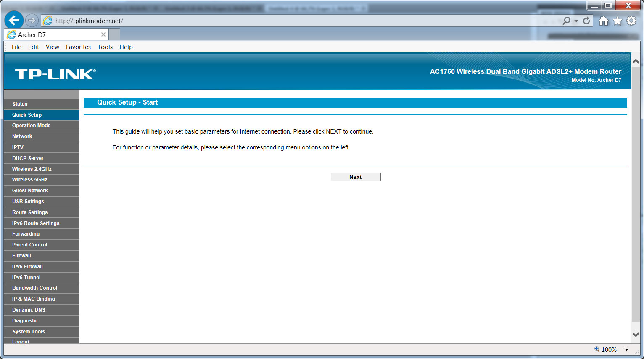Open USB Settings page
The image size is (644, 359).
pos(42,202)
